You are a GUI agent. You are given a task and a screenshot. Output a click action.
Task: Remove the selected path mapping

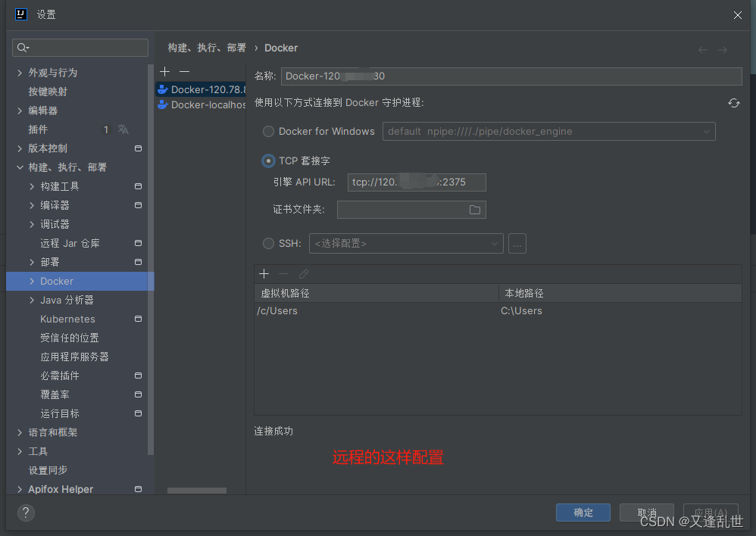tap(283, 274)
